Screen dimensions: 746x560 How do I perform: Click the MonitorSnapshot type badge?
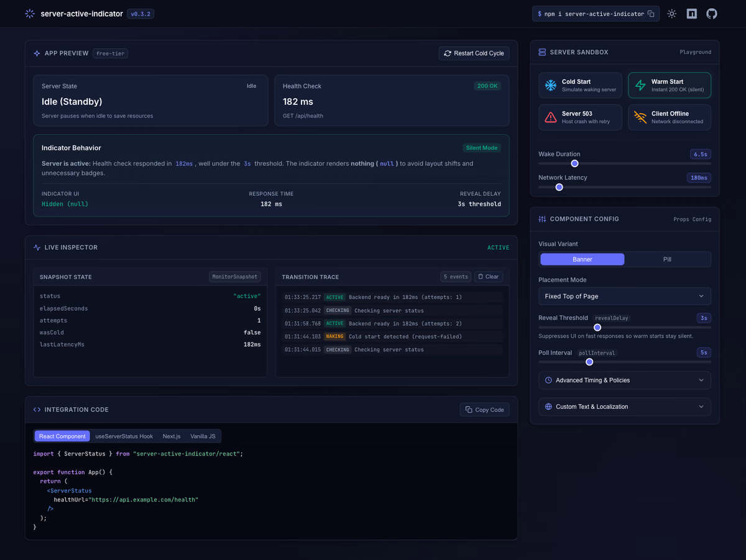tap(234, 277)
